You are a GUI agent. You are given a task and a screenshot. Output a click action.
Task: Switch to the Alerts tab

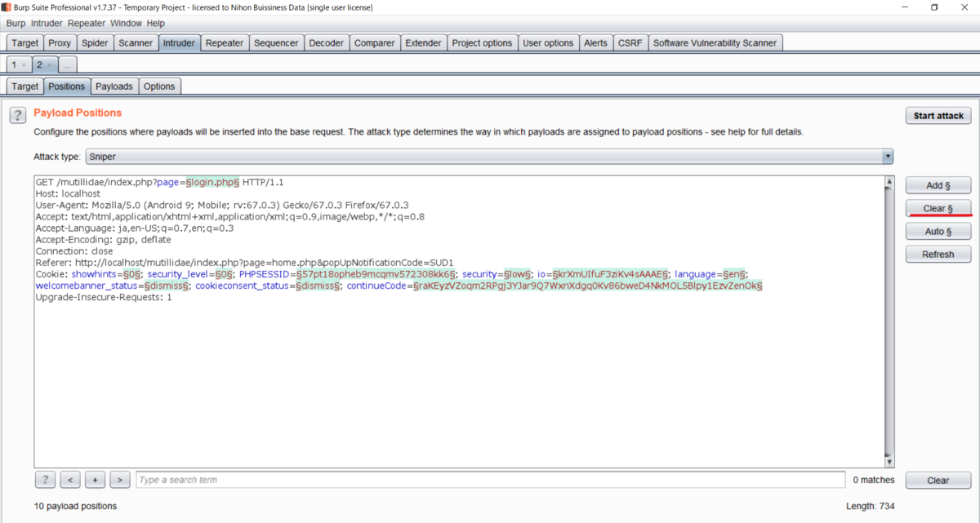click(595, 43)
